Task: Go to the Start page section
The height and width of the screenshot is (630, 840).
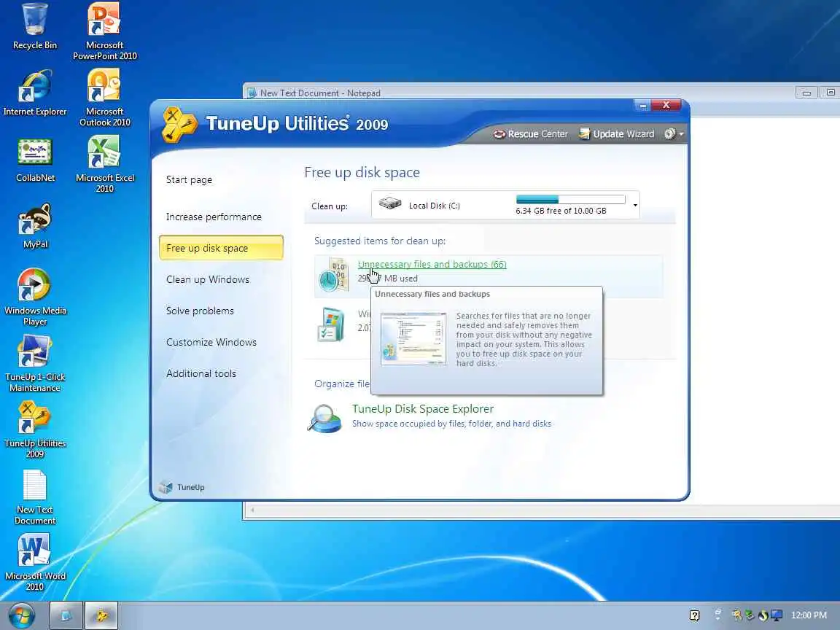Action: pyautogui.click(x=189, y=179)
